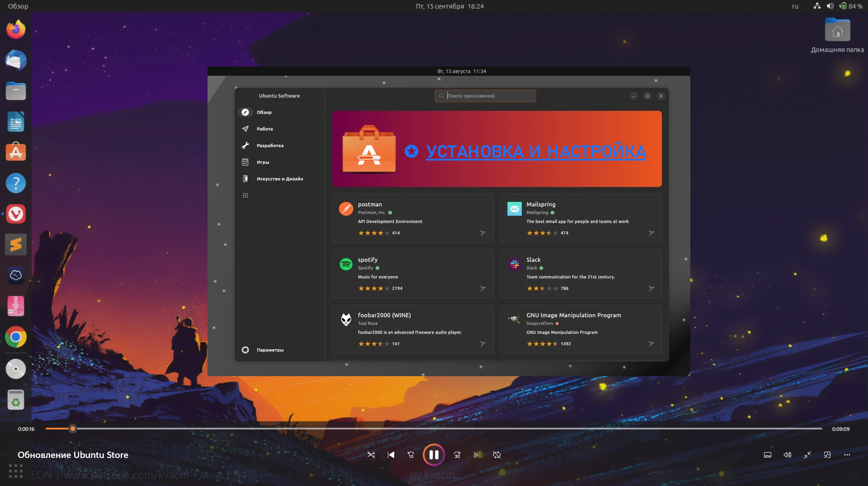This screenshot has height=486, width=868.
Task: Open the pink Debian installer dock icon
Action: pyautogui.click(x=16, y=306)
